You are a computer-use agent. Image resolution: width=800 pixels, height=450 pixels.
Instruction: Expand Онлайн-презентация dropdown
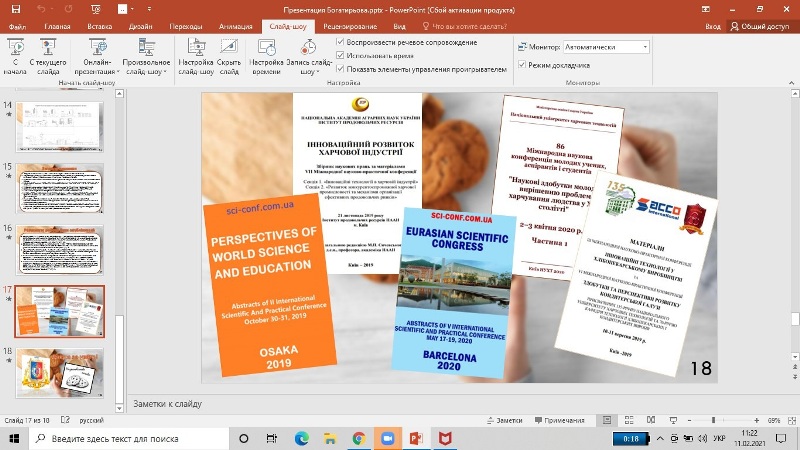tap(98, 72)
